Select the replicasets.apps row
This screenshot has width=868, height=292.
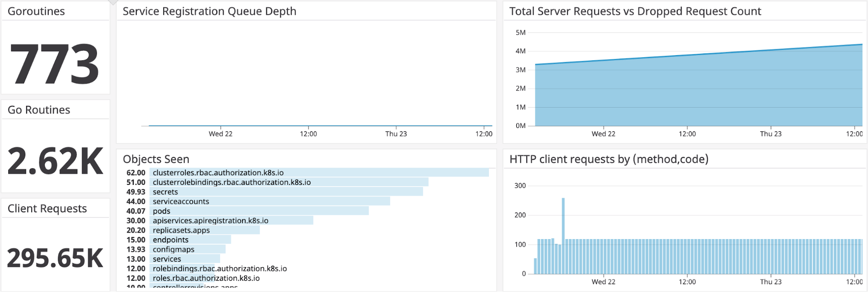coord(205,230)
